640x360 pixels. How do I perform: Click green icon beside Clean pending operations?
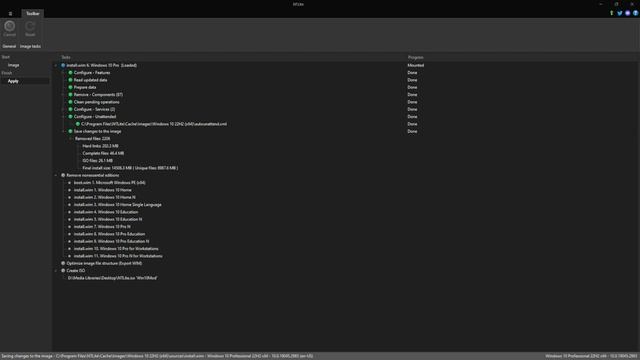coord(70,102)
